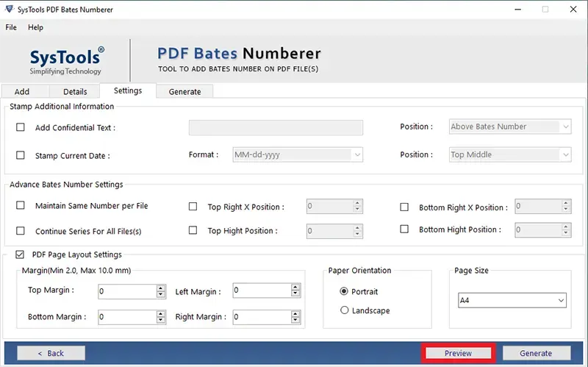Increase Left Margin with up arrow
Viewport: 588px width, 367px height.
tap(295, 287)
